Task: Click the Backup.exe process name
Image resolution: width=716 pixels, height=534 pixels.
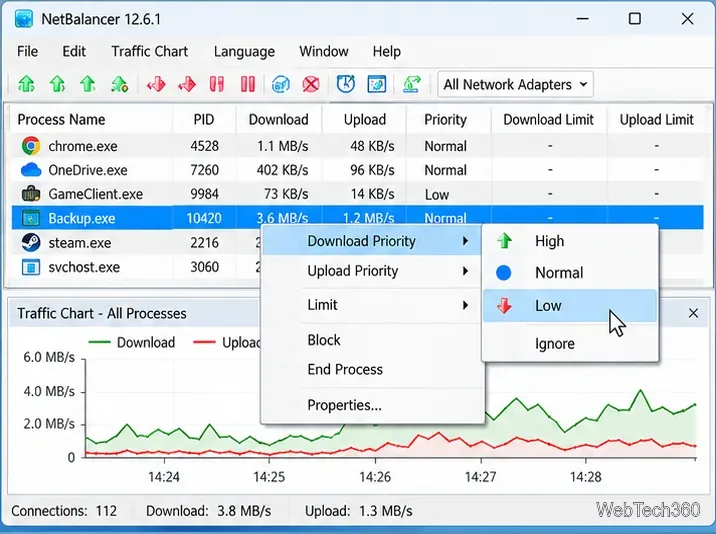Action: click(x=82, y=218)
